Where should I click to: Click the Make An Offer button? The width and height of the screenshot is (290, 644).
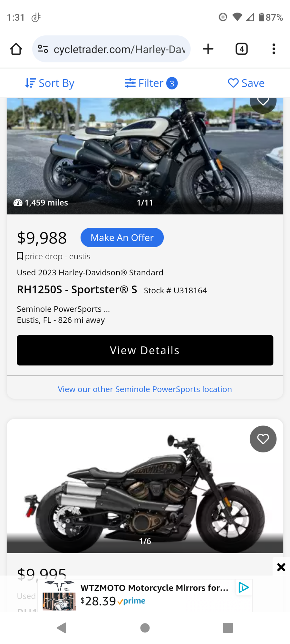click(x=122, y=238)
